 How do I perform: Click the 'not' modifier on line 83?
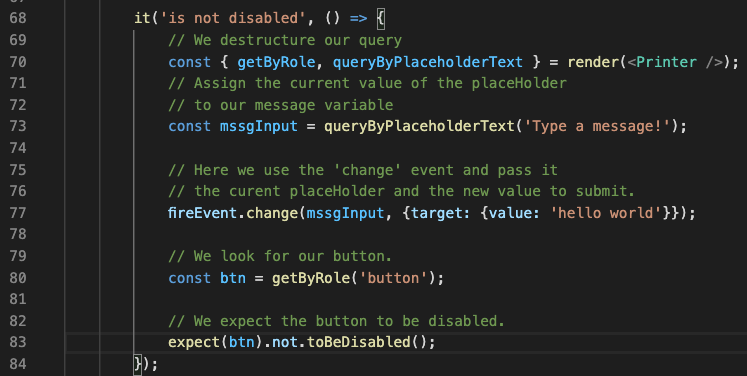[285, 342]
